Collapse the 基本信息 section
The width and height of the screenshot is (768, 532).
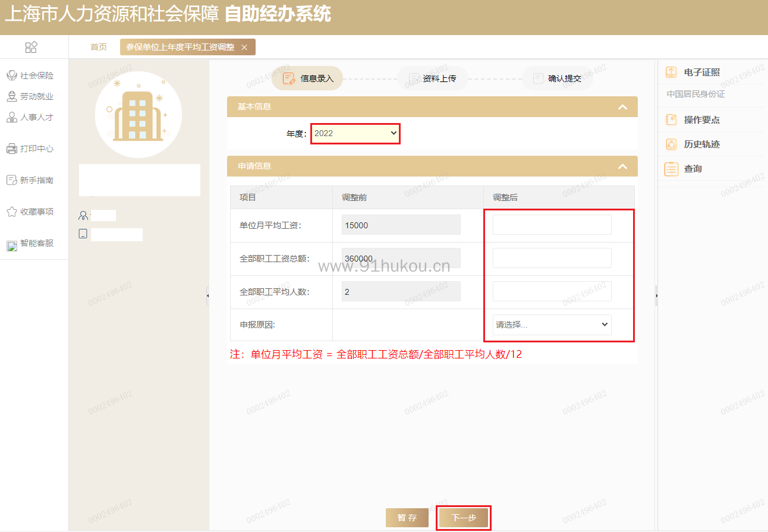tap(622, 107)
